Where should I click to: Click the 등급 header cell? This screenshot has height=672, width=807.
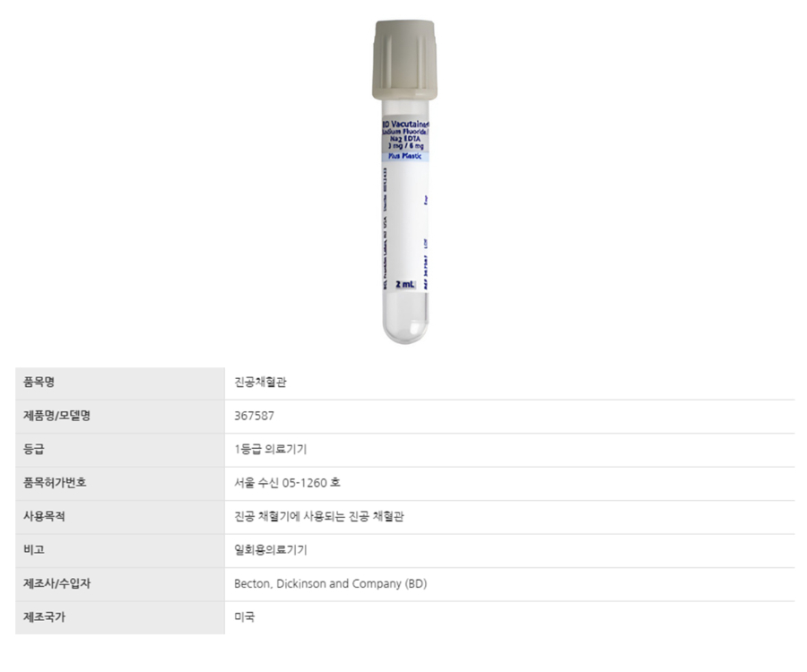pos(120,450)
